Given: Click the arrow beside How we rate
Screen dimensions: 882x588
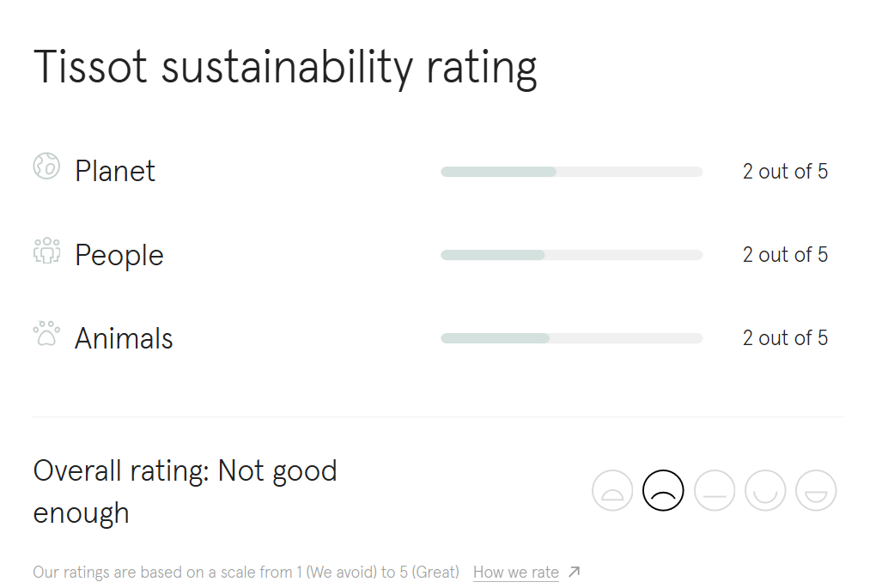Looking at the screenshot, I should (575, 572).
